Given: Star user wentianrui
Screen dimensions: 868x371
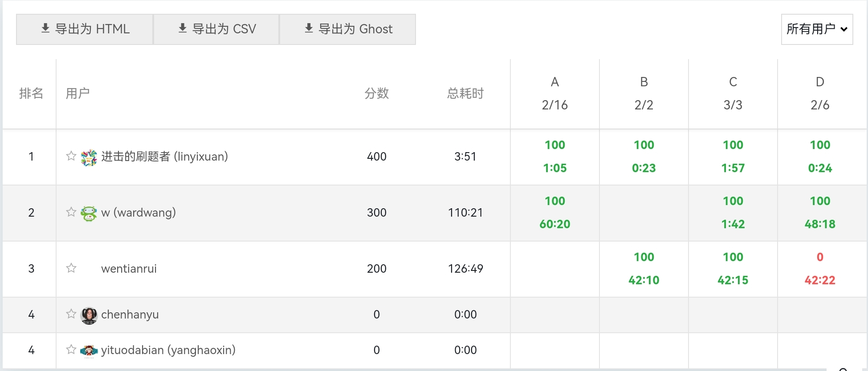Looking at the screenshot, I should (71, 268).
